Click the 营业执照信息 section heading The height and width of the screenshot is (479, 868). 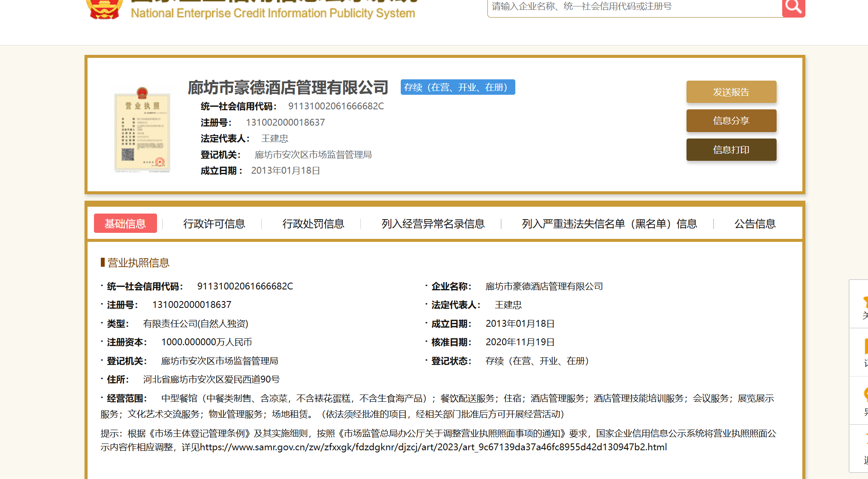coord(138,262)
